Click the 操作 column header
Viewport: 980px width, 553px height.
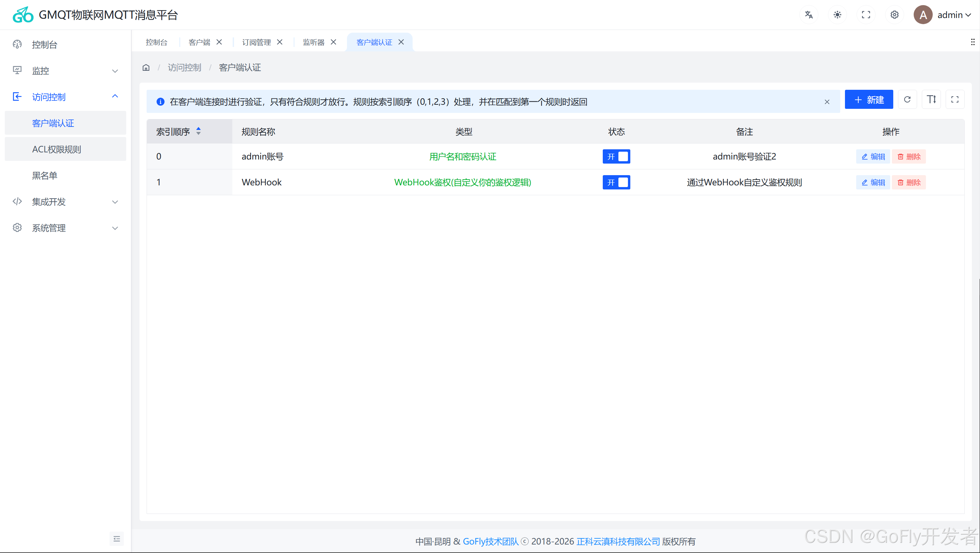[891, 132]
